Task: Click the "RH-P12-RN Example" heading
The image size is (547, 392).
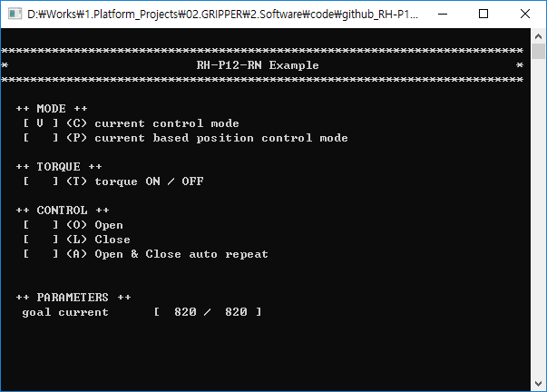Action: [258, 65]
